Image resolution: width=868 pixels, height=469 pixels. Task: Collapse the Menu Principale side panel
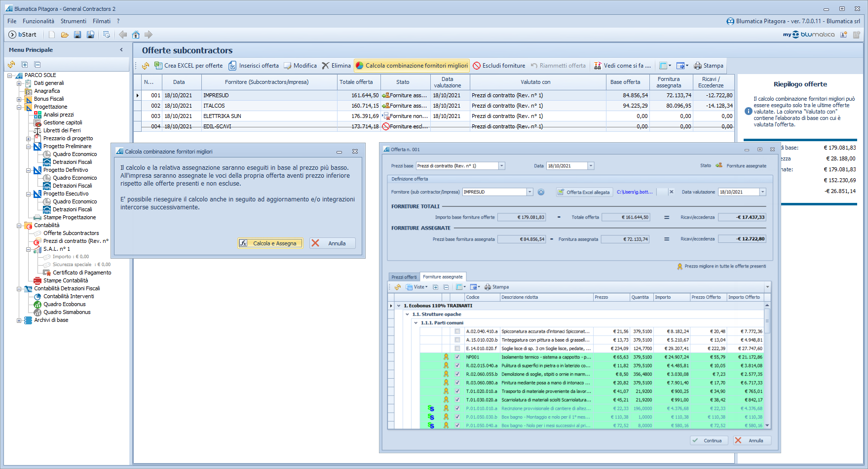click(121, 50)
